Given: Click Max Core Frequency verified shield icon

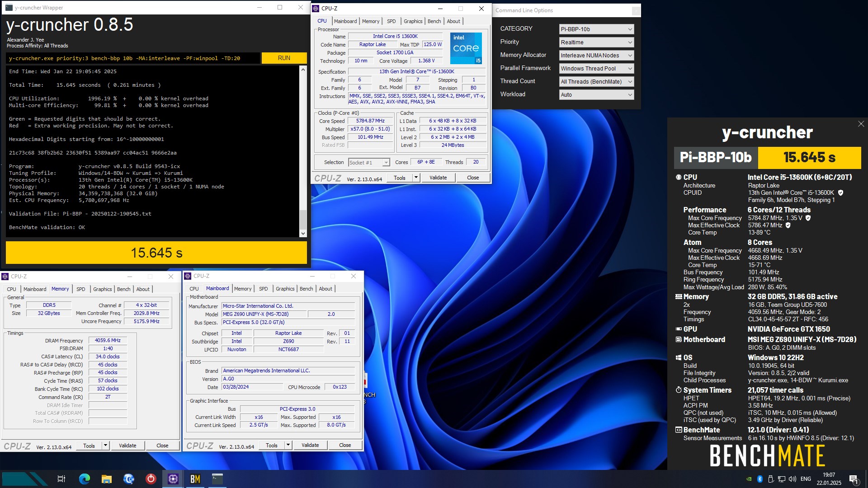Looking at the screenshot, I should pos(808,218).
